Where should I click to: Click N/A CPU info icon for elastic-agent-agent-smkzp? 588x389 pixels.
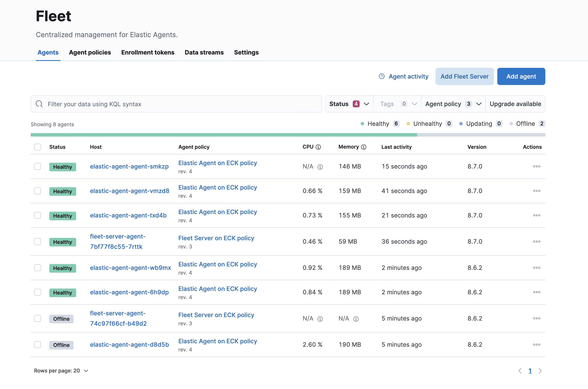[x=320, y=167]
